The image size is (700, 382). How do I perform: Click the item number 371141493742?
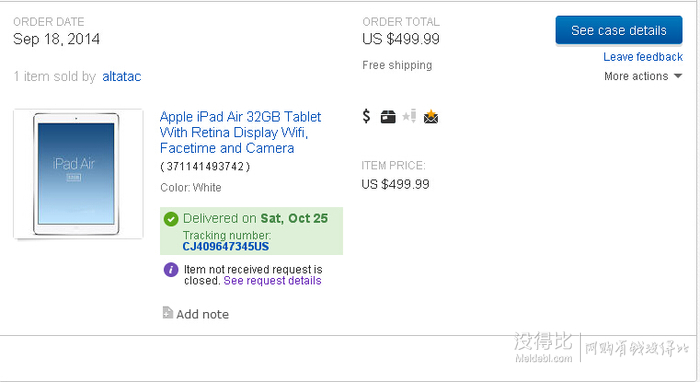coord(205,167)
